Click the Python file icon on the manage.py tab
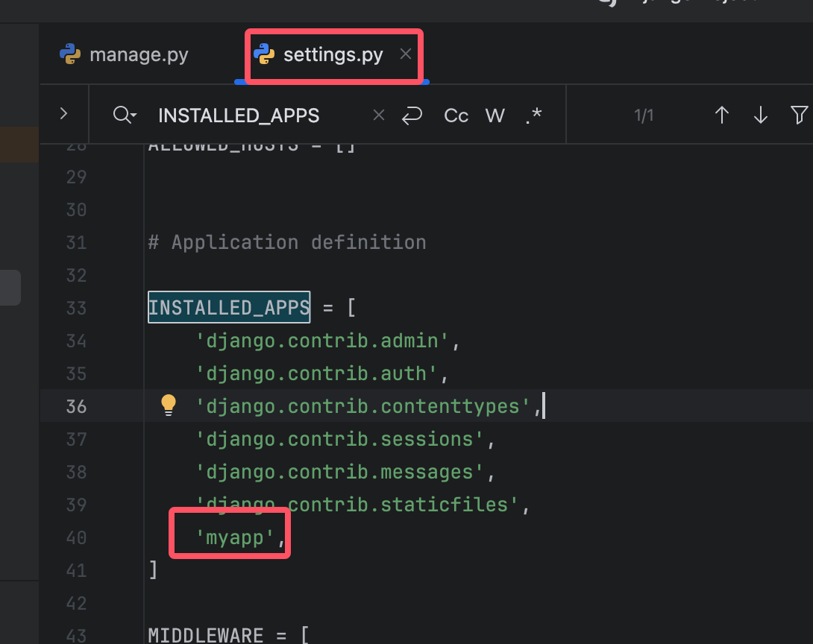Image resolution: width=813 pixels, height=644 pixels. click(x=70, y=55)
